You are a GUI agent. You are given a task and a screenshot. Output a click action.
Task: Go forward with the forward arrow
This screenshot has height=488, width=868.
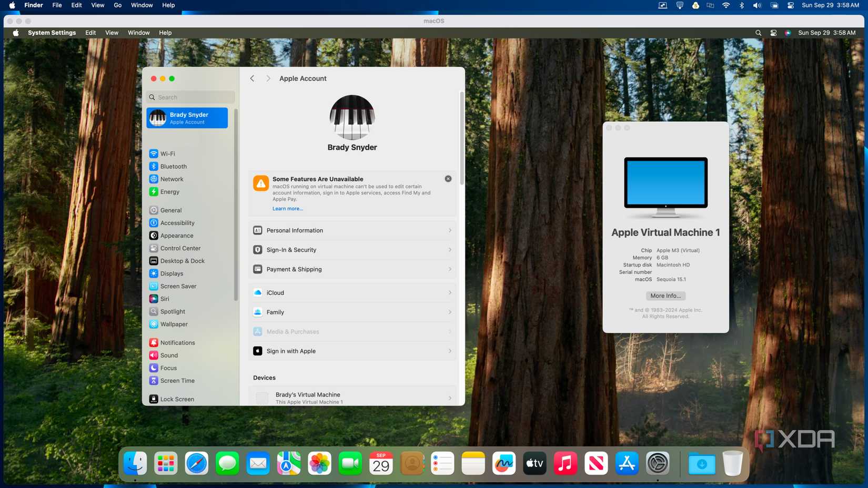pyautogui.click(x=268, y=78)
